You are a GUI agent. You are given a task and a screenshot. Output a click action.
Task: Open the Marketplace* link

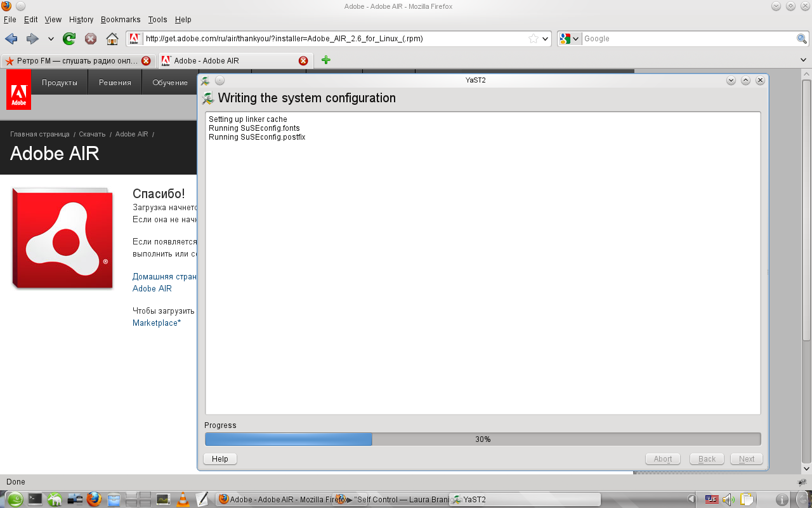(157, 323)
